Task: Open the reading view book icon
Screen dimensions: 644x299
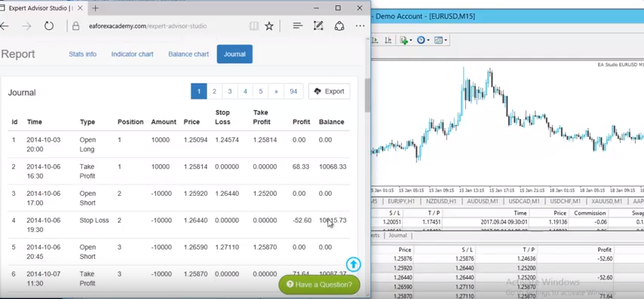Action: click(x=254, y=26)
